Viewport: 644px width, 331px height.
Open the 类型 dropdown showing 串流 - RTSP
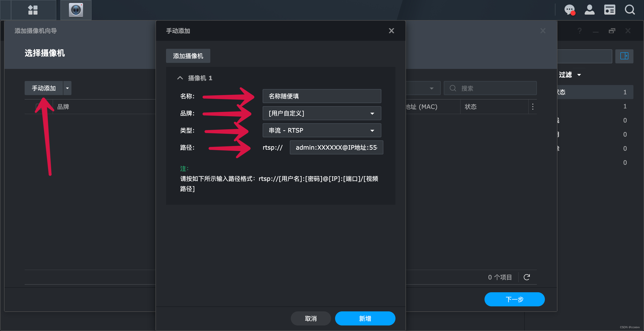pos(322,131)
